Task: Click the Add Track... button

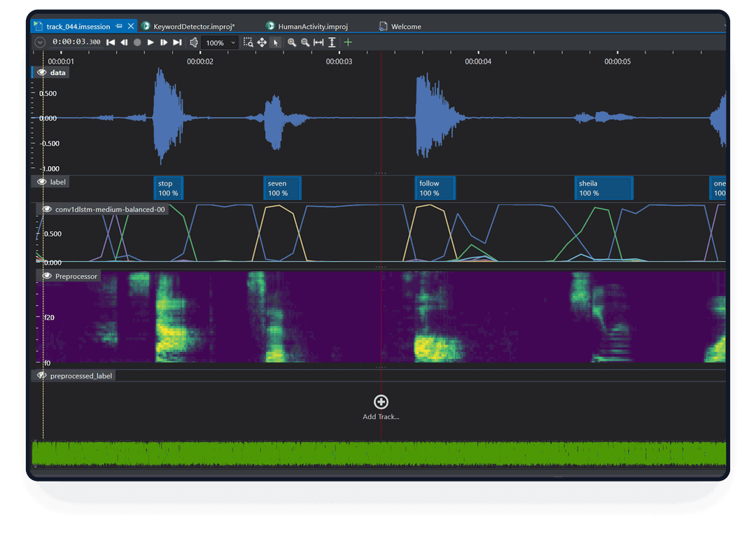Action: [381, 402]
